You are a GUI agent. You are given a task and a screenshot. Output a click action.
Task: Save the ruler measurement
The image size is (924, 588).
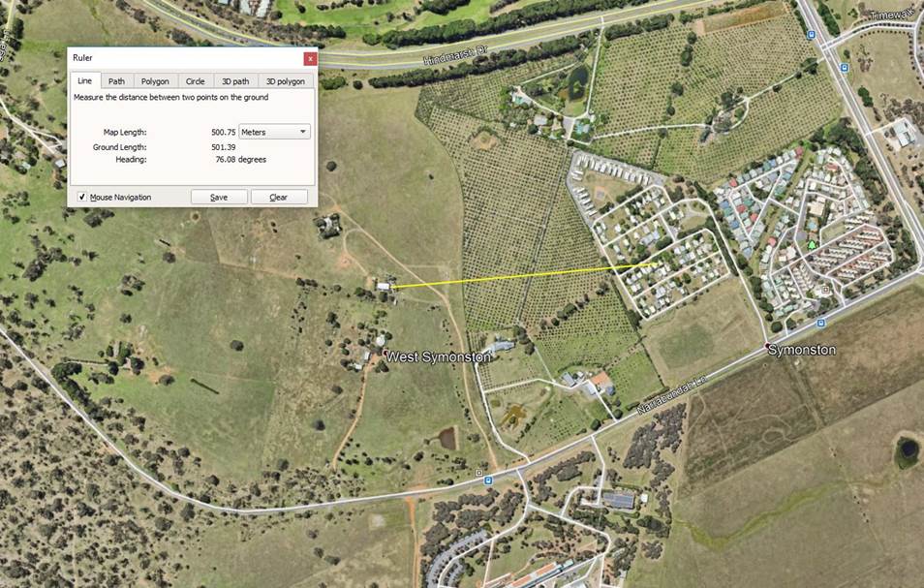[219, 198]
